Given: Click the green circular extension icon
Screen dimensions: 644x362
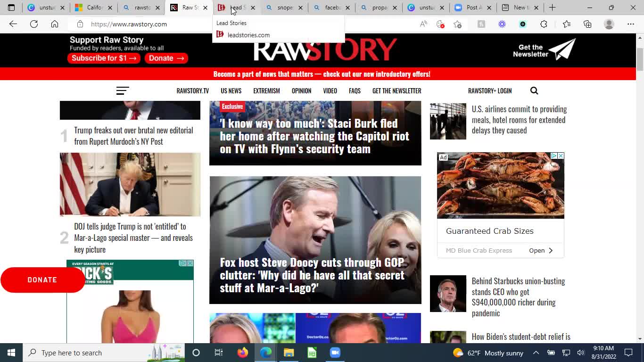Looking at the screenshot, I should pyautogui.click(x=523, y=24).
